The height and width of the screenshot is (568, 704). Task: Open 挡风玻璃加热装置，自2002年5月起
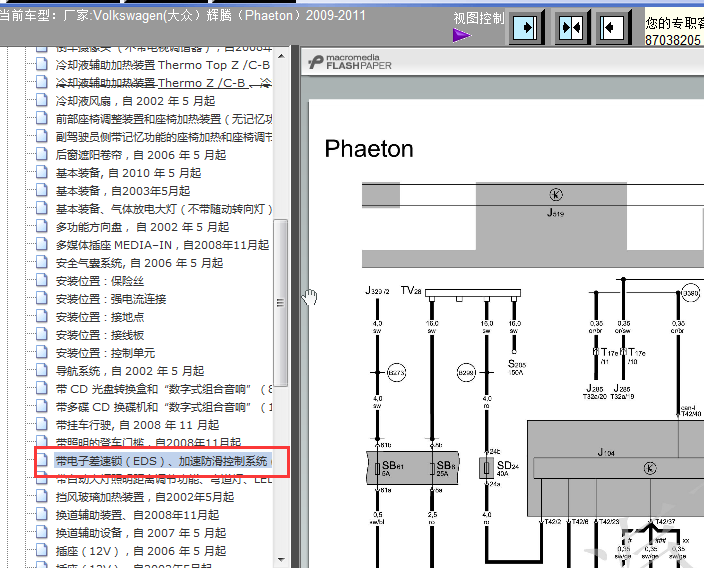[145, 497]
